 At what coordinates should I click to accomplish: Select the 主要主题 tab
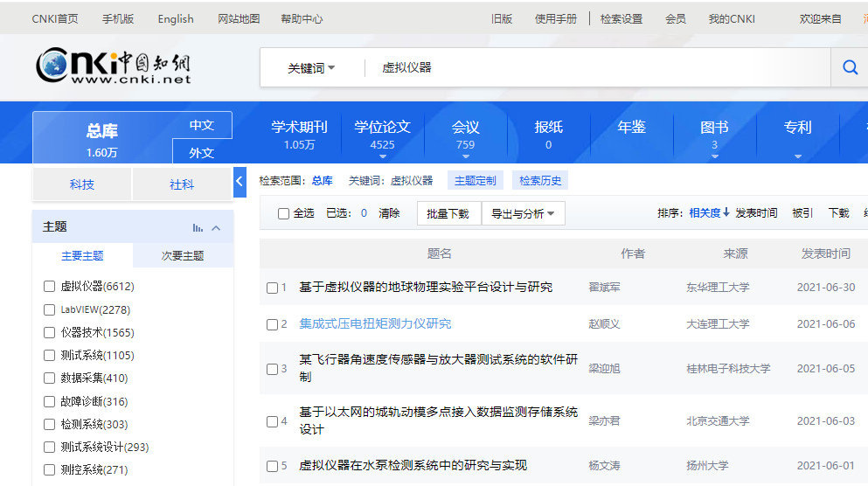[x=82, y=256]
